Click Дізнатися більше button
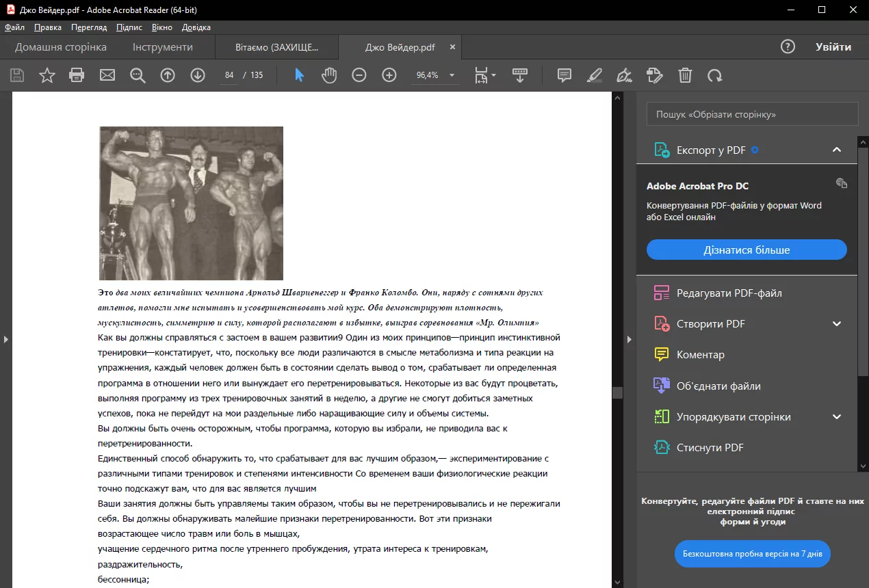 [747, 250]
